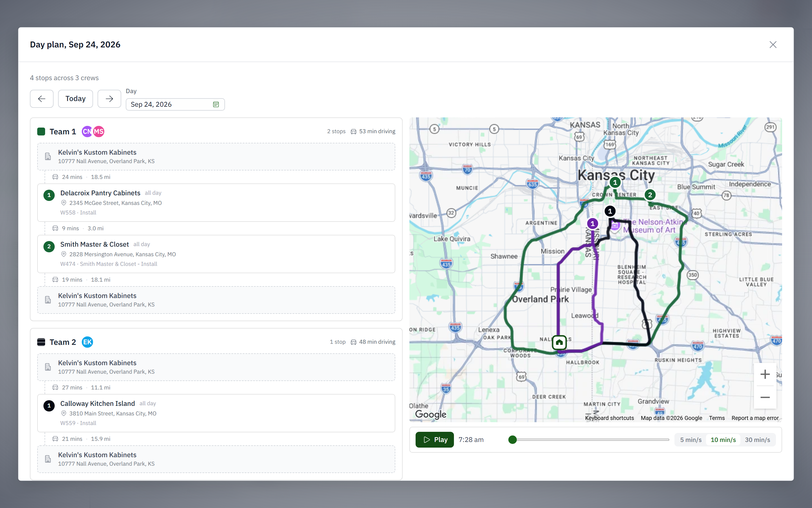This screenshot has width=812, height=508.
Task: Open the map Terms link
Action: click(717, 418)
